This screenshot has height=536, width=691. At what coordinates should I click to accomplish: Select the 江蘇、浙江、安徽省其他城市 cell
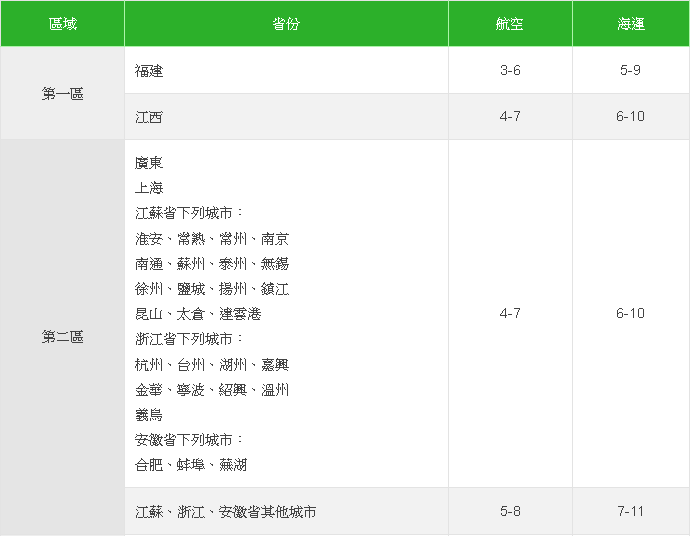click(x=227, y=512)
